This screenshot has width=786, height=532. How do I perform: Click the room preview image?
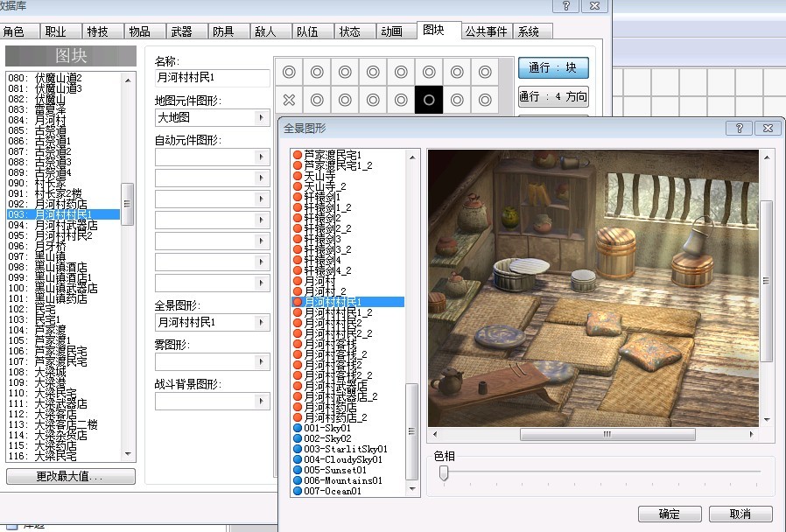[x=593, y=288]
